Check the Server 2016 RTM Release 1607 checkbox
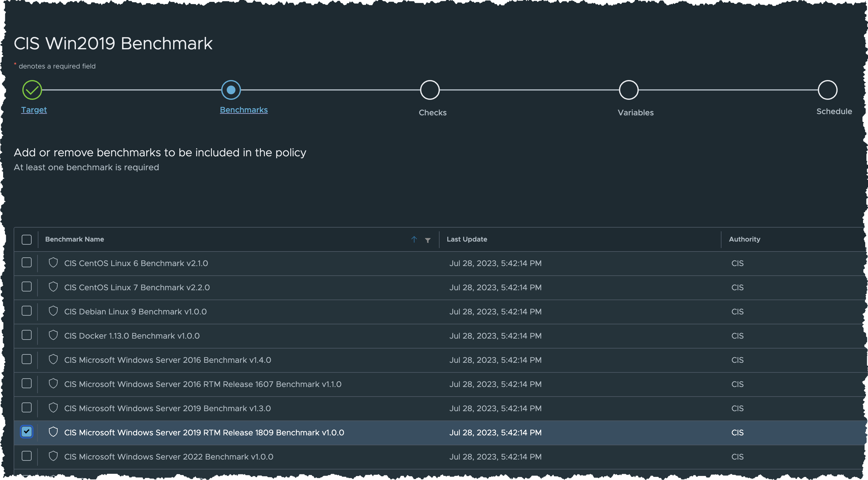The width and height of the screenshot is (868, 480). coord(27,384)
